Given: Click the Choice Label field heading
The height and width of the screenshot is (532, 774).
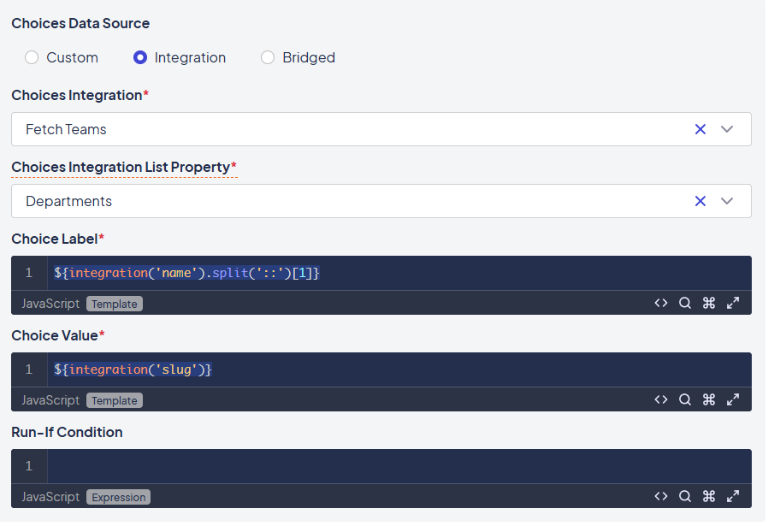Looking at the screenshot, I should [x=58, y=239].
